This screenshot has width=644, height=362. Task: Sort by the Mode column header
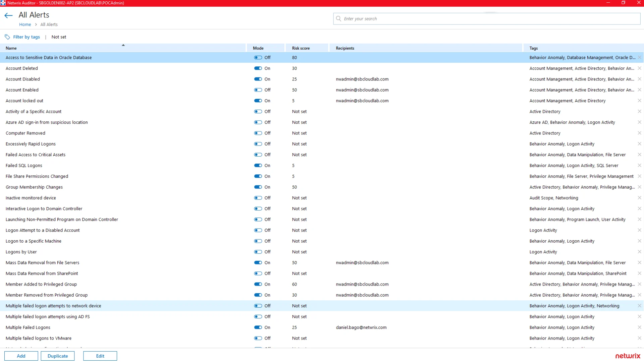[266, 48]
